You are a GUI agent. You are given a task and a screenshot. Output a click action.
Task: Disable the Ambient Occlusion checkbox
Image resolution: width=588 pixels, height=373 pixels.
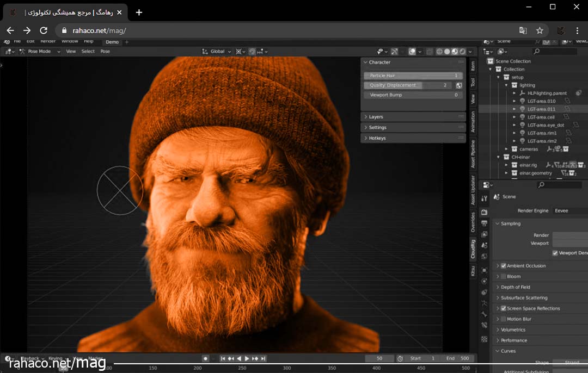tap(504, 266)
